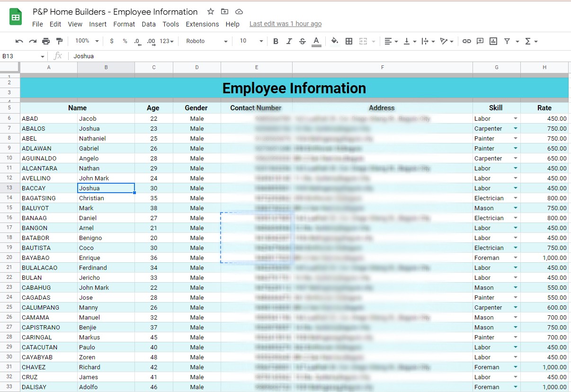Open the Borders tool
Screen dimensions: 571x392
[x=349, y=41]
